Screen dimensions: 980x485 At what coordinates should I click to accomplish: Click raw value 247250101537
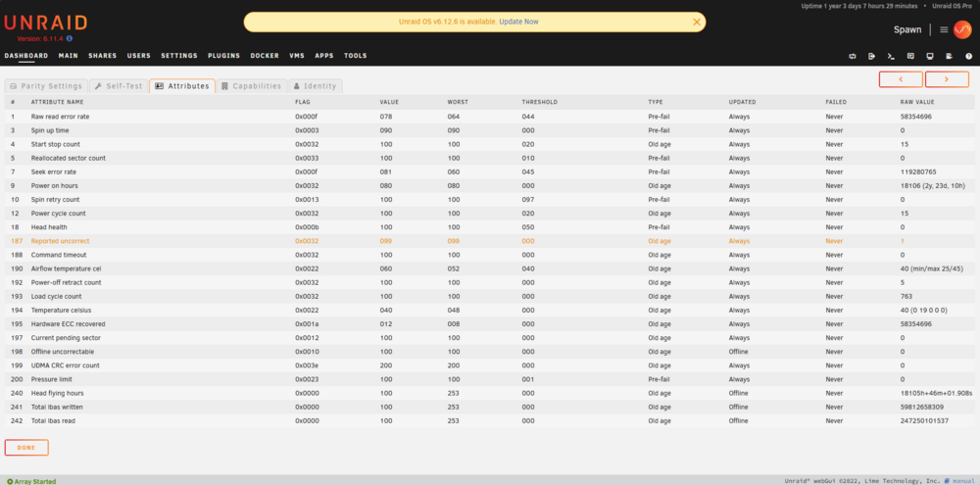[x=924, y=420]
